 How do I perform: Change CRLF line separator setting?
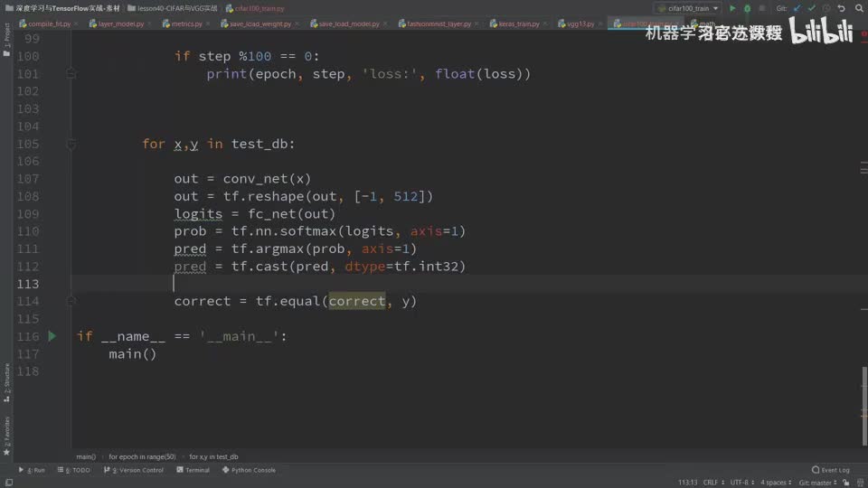tap(713, 483)
